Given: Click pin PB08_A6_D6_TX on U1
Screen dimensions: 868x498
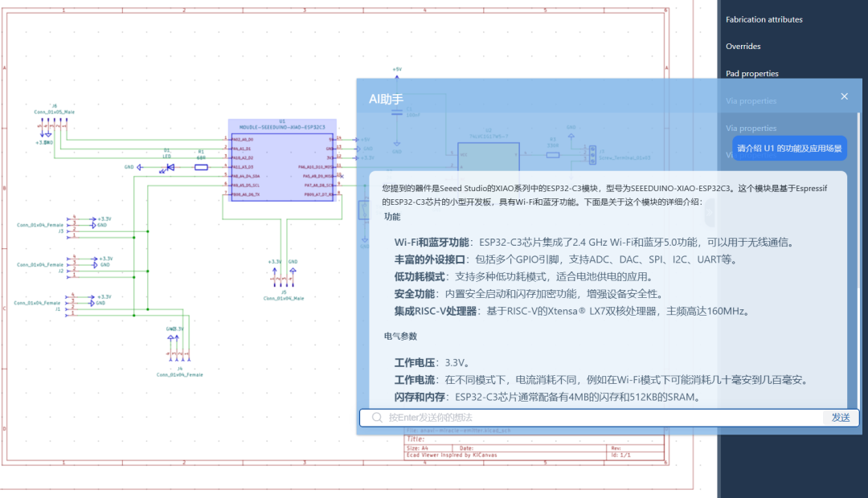Looking at the screenshot, I should pyautogui.click(x=246, y=194).
